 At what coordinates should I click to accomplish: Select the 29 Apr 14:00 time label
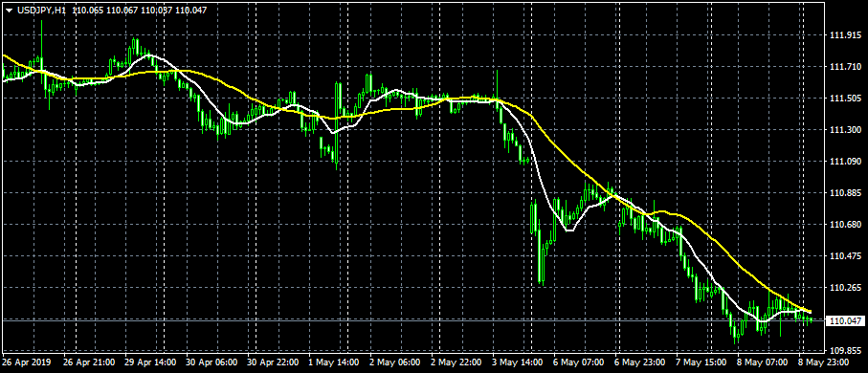151,362
